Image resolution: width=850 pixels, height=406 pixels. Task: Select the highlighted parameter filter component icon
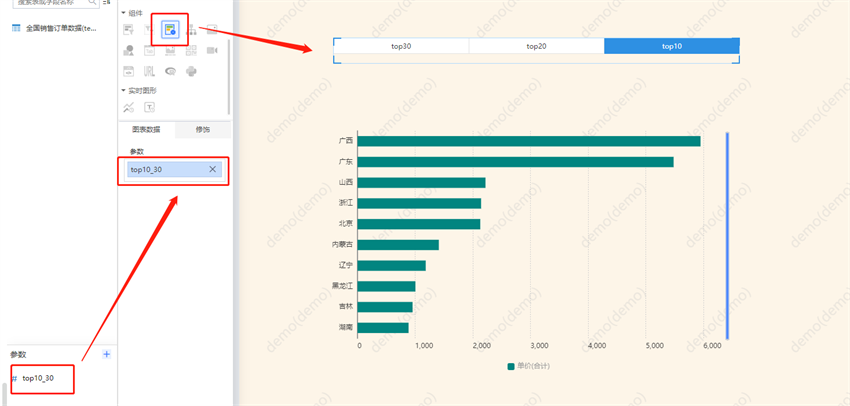coord(169,31)
